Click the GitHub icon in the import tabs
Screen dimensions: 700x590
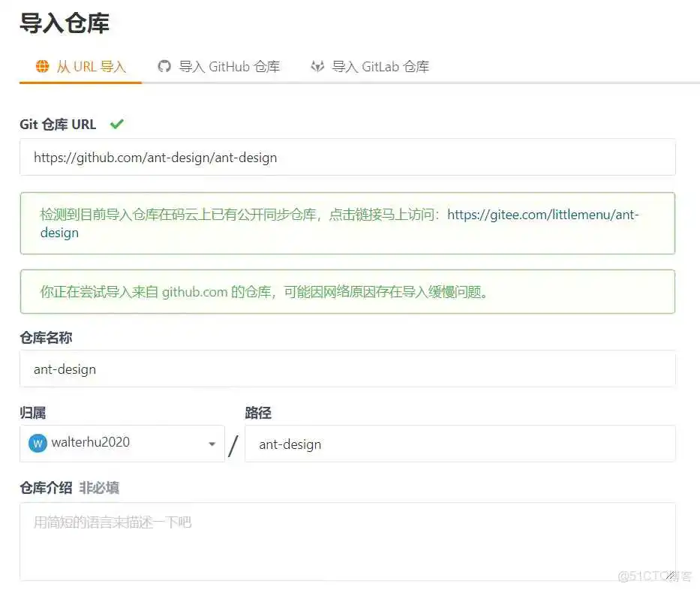click(164, 66)
